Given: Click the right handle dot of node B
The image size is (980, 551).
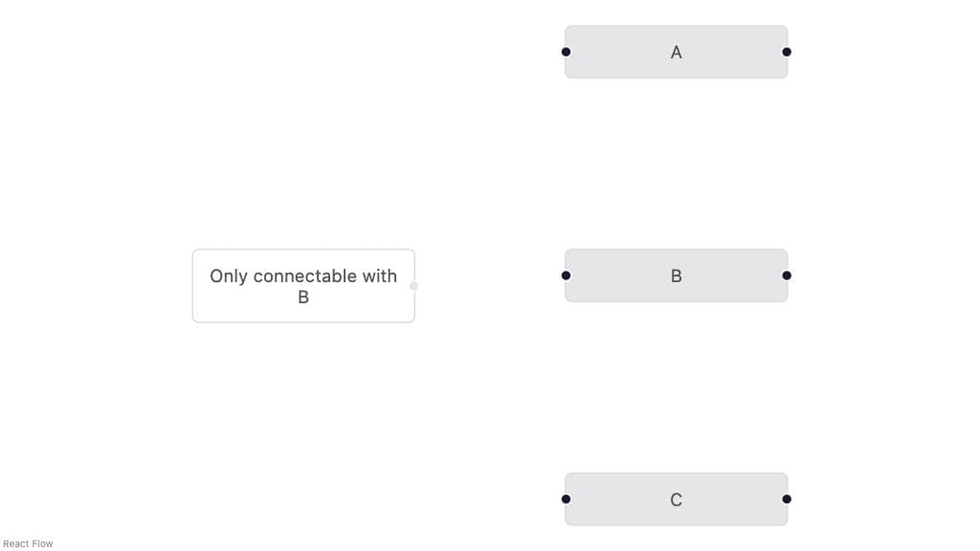Looking at the screenshot, I should click(787, 275).
